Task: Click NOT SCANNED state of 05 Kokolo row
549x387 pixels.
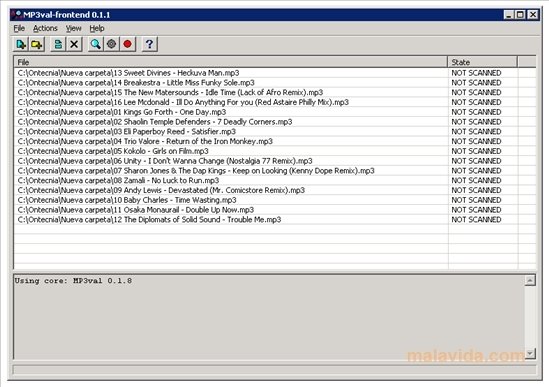Action: [476, 151]
